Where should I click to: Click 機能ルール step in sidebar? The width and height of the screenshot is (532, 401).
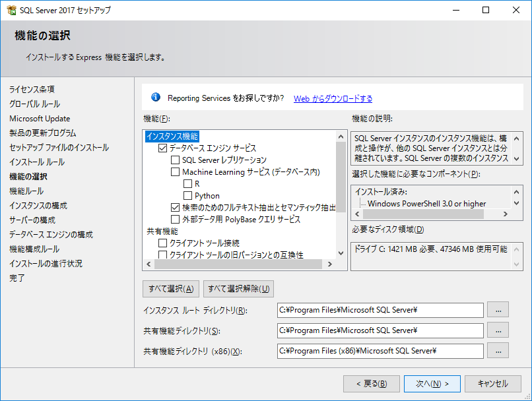[26, 191]
